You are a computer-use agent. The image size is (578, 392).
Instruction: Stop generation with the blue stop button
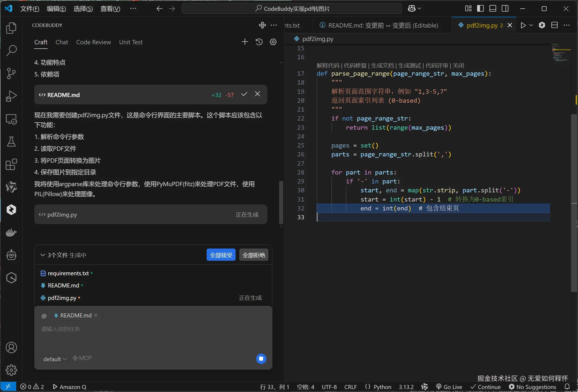point(261,359)
